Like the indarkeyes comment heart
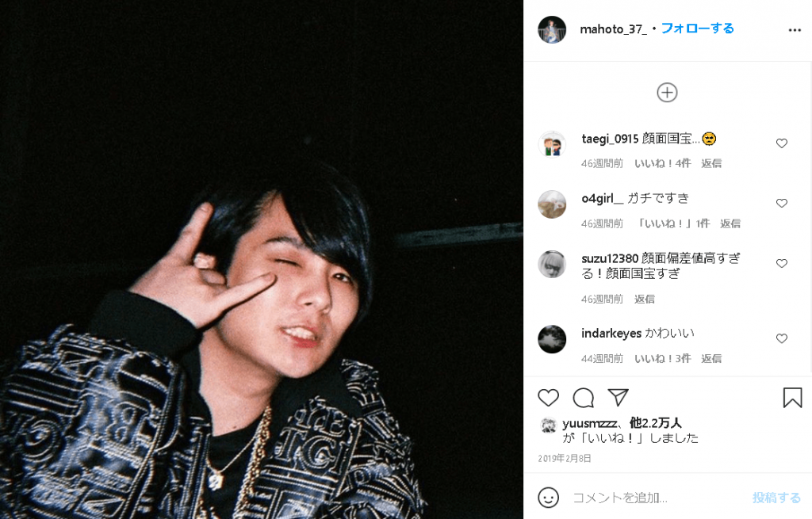Image resolution: width=812 pixels, height=519 pixels. (x=781, y=338)
